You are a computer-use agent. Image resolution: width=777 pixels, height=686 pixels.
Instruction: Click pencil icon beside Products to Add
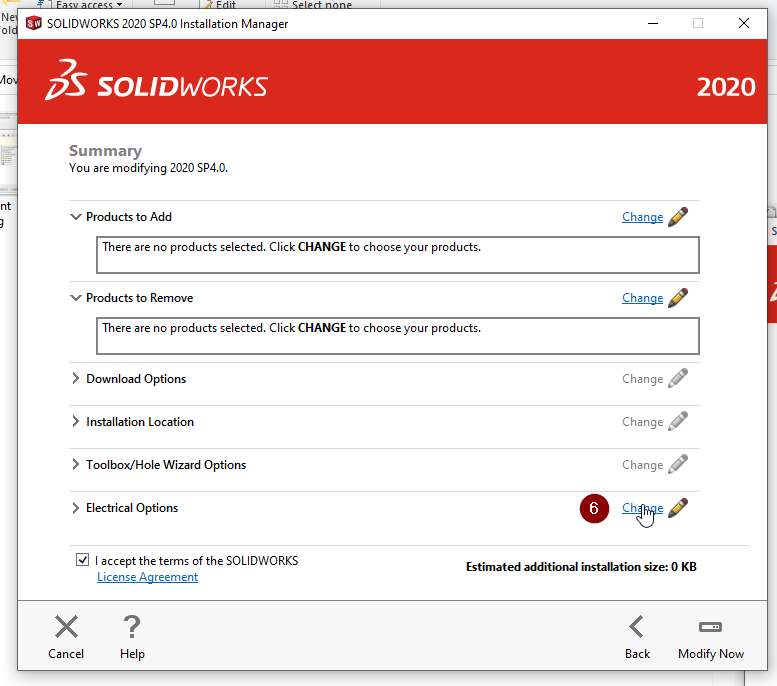(678, 217)
